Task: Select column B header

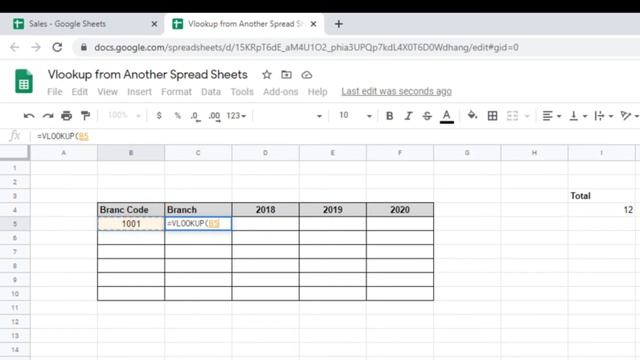Action: [131, 153]
